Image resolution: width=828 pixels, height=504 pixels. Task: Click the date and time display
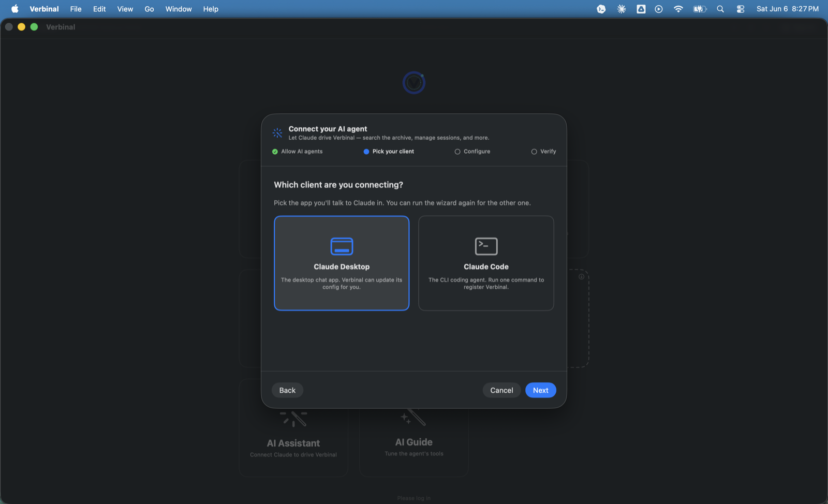pos(788,9)
